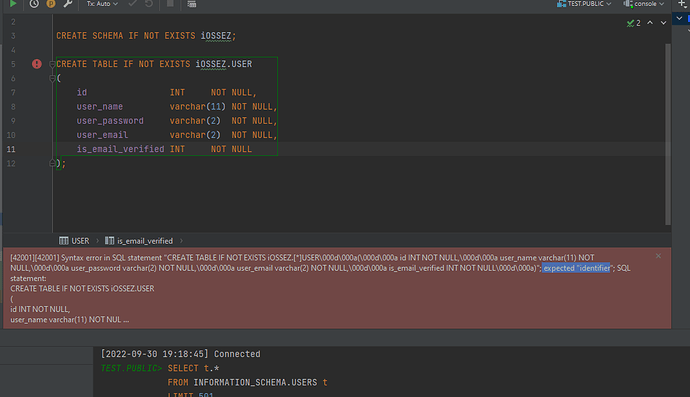Expand the chevron in the right side panel
This screenshot has width=690, height=397.
pyautogui.click(x=679, y=18)
